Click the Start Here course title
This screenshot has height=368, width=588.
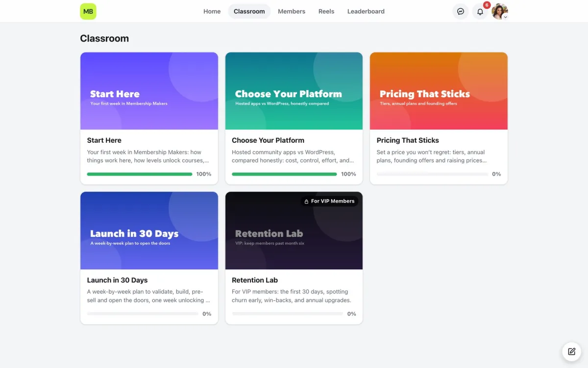(x=104, y=140)
